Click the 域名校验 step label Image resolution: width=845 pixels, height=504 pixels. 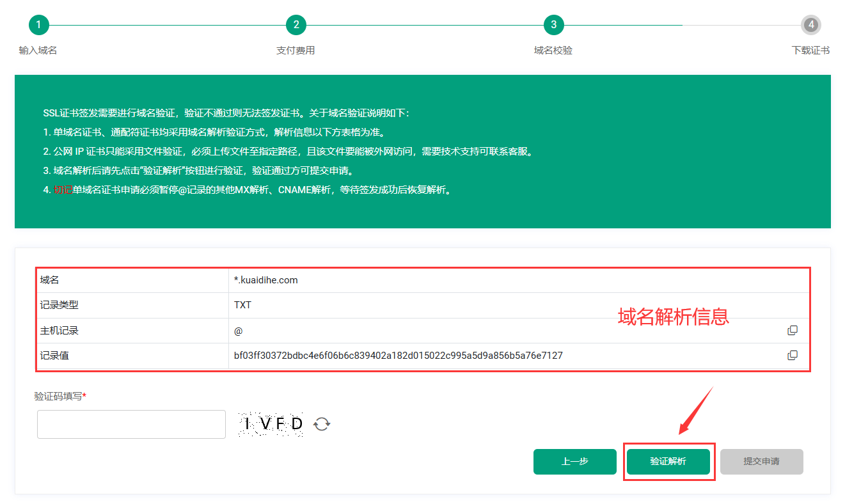tap(553, 51)
